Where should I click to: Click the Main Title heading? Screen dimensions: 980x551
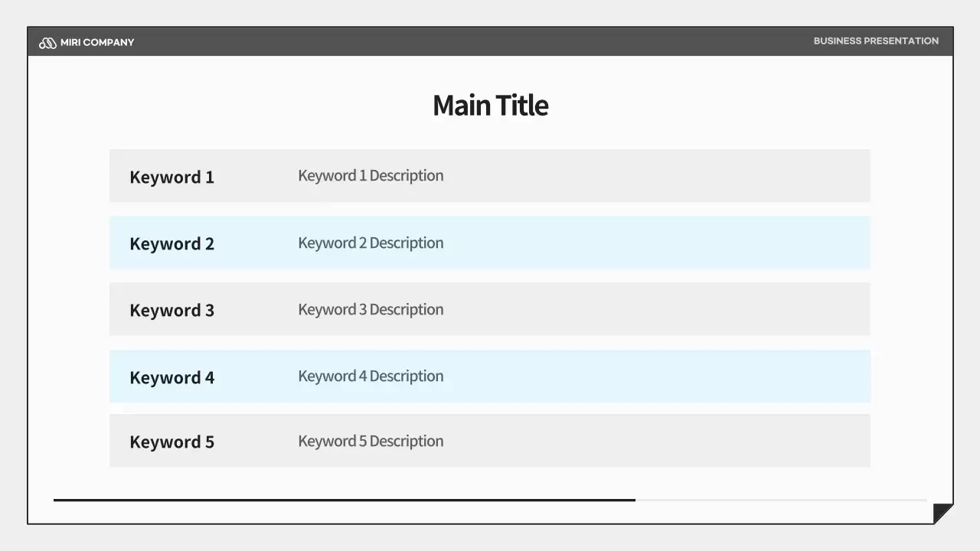click(490, 106)
